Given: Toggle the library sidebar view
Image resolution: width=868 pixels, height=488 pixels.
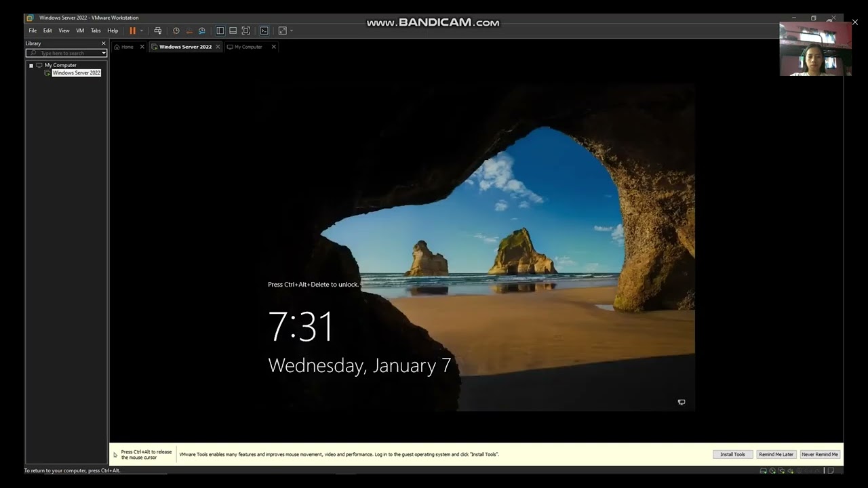Looking at the screenshot, I should pyautogui.click(x=220, y=30).
